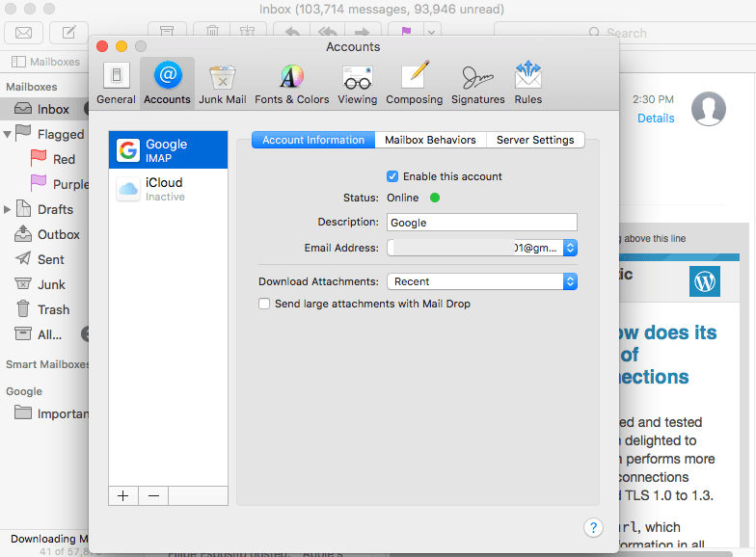Remove selected account with minus button
The image size is (756, 557).
[153, 495]
